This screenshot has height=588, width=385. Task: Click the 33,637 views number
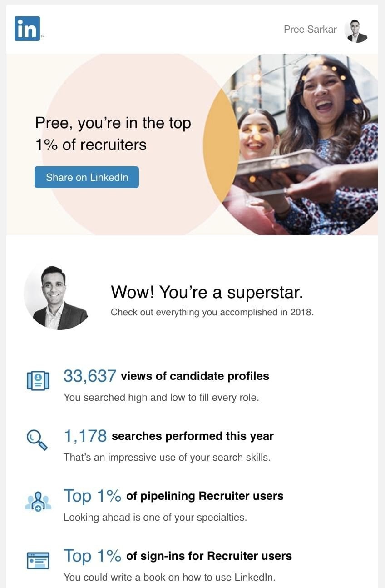[x=90, y=376]
